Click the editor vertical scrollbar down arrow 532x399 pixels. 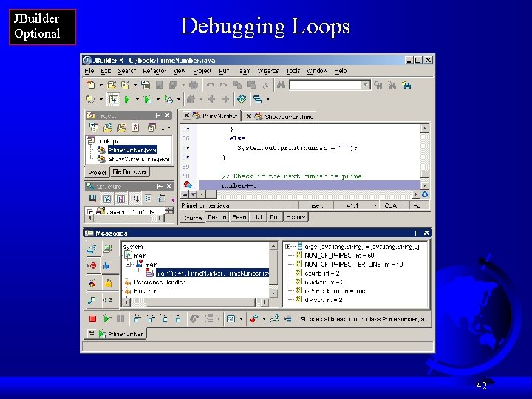tap(425, 185)
